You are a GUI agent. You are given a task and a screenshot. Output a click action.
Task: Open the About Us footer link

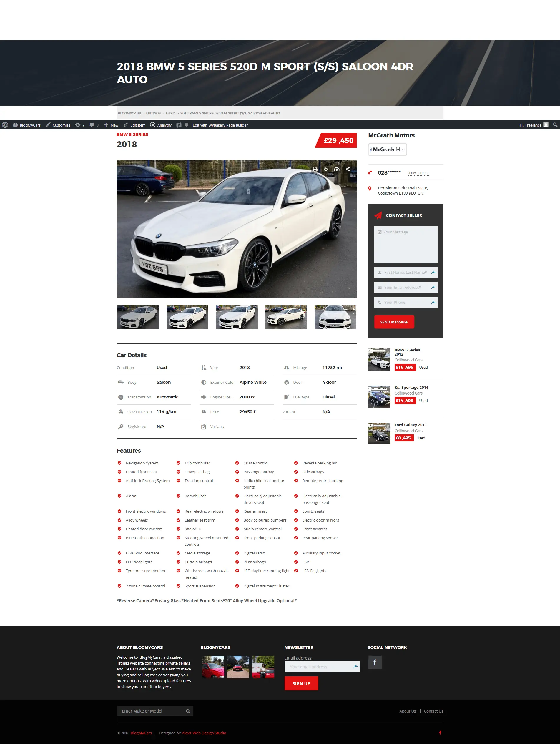point(407,711)
